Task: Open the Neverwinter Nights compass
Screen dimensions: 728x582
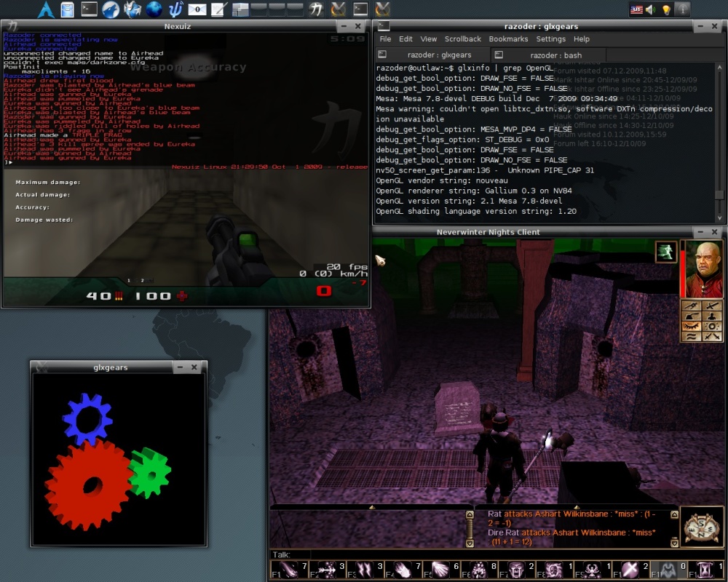Action: click(702, 527)
